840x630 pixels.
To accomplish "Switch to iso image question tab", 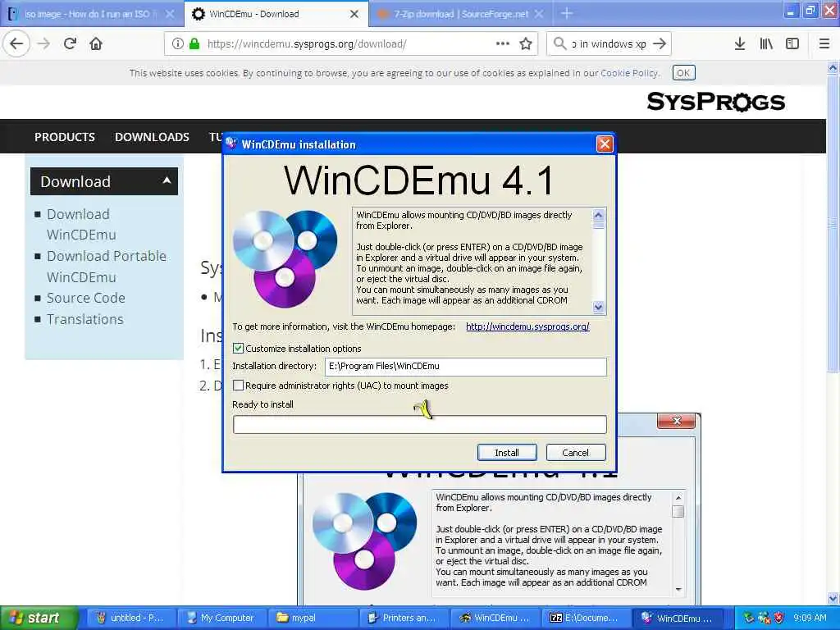I will [92, 14].
